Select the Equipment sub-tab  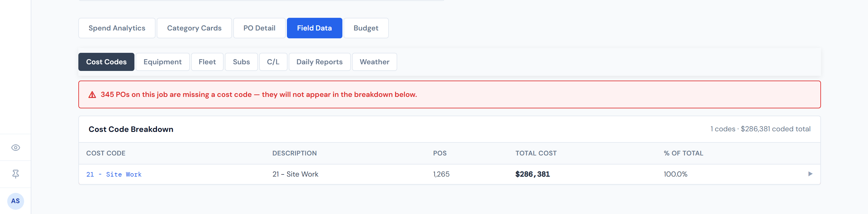point(162,62)
